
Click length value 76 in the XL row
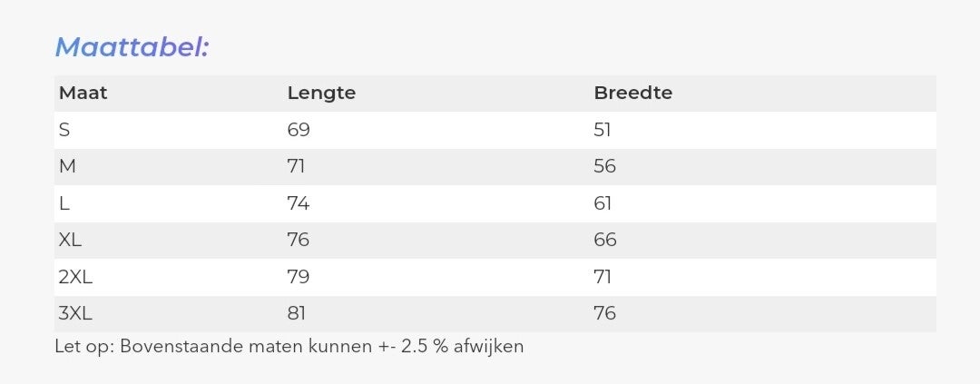tap(299, 241)
